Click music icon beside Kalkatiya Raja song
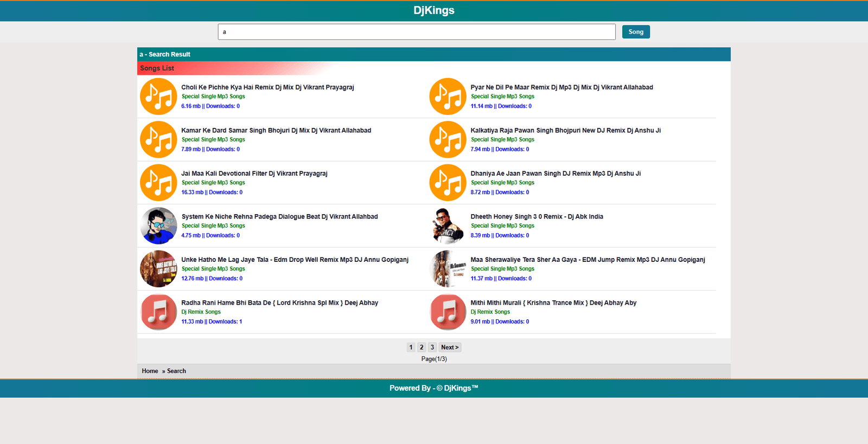Screen dimensions: 868x444 point(448,140)
